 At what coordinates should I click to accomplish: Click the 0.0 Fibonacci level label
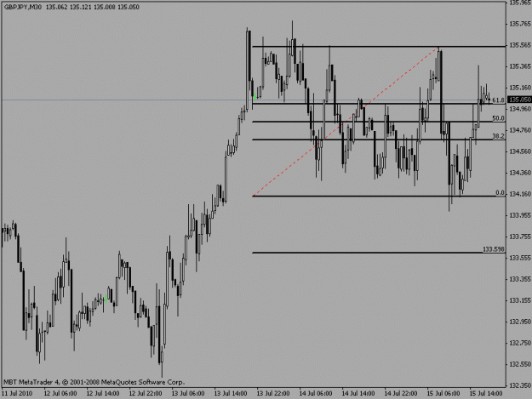(x=500, y=192)
